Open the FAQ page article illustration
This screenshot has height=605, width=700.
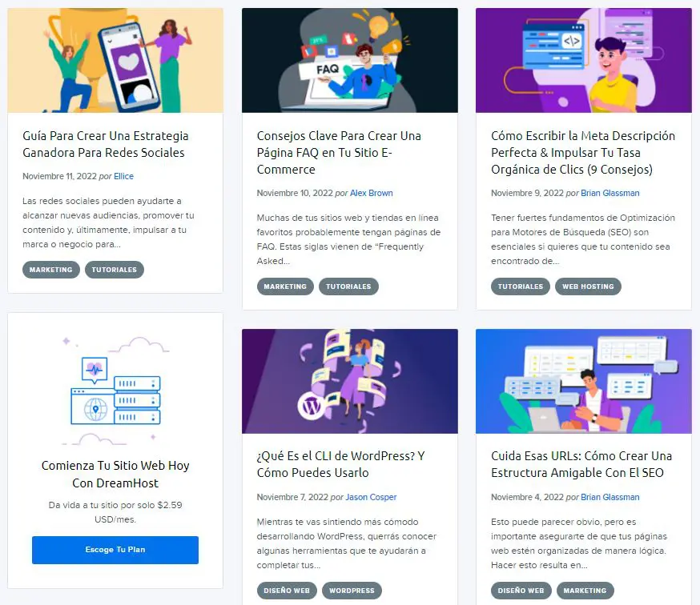pyautogui.click(x=349, y=60)
